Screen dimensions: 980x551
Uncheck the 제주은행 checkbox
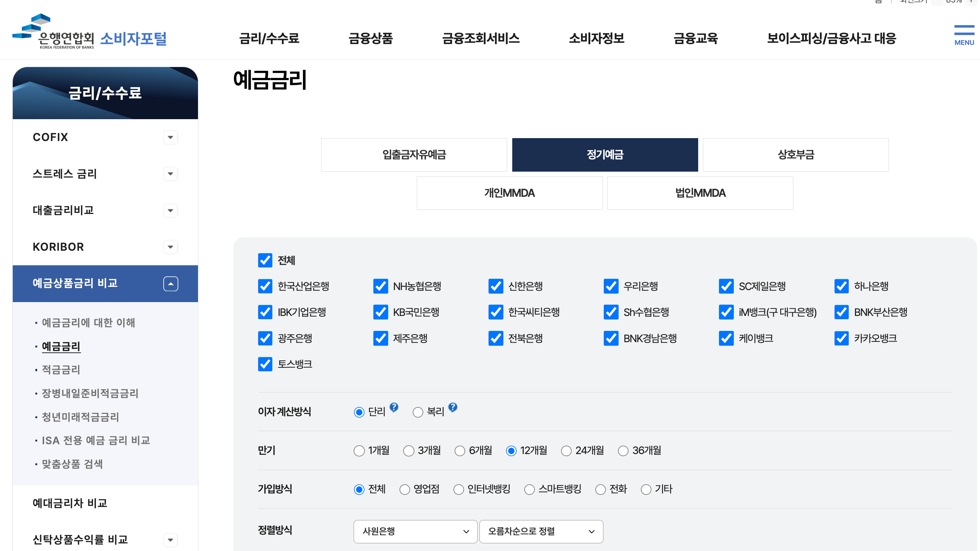point(380,339)
